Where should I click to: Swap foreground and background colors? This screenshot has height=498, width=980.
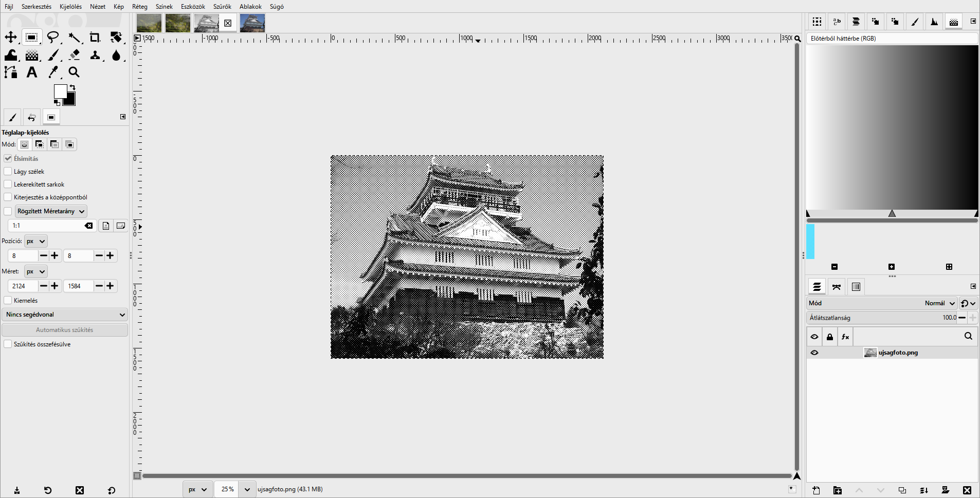pos(72,87)
